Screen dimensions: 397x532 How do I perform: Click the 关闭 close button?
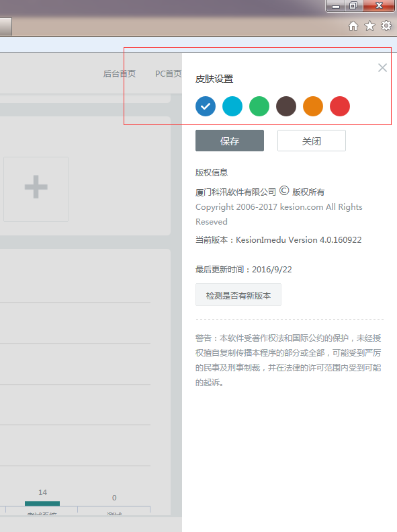click(x=312, y=141)
